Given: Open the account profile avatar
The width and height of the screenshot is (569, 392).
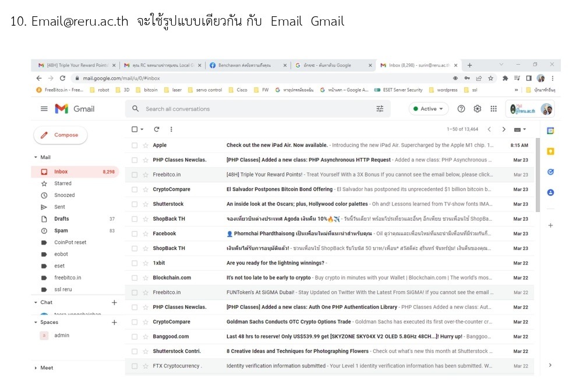Looking at the screenshot, I should (x=546, y=108).
